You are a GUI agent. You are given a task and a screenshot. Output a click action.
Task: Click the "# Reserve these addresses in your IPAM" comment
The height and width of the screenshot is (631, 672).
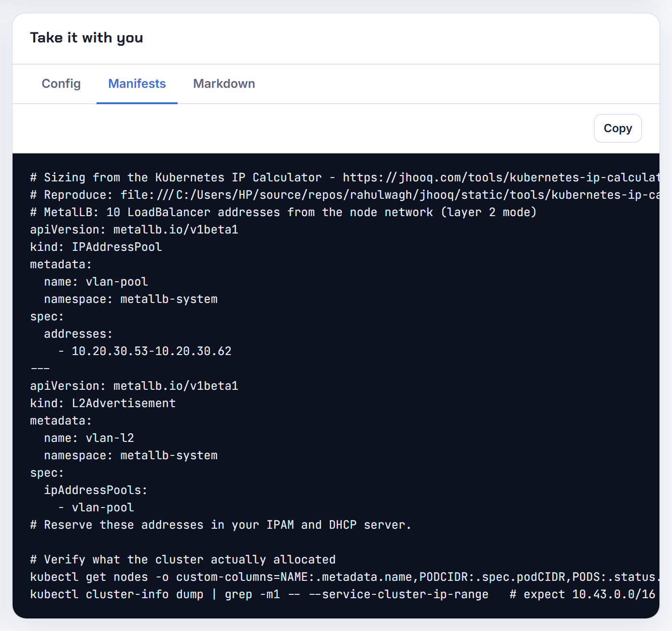click(x=221, y=525)
